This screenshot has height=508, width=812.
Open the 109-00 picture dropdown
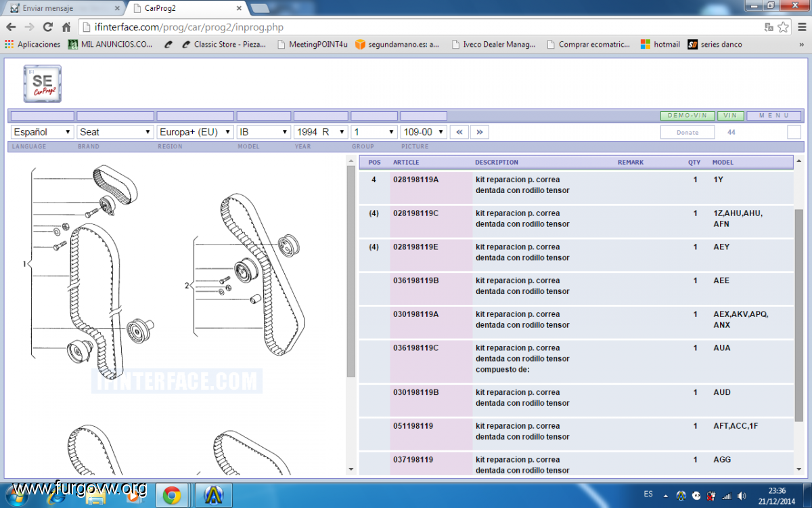424,132
